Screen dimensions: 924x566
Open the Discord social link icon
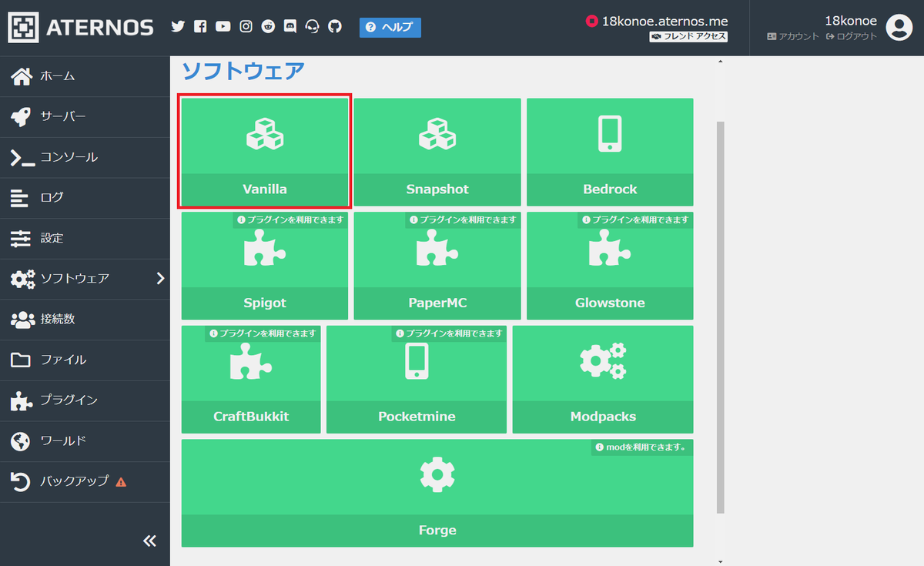tap(290, 27)
